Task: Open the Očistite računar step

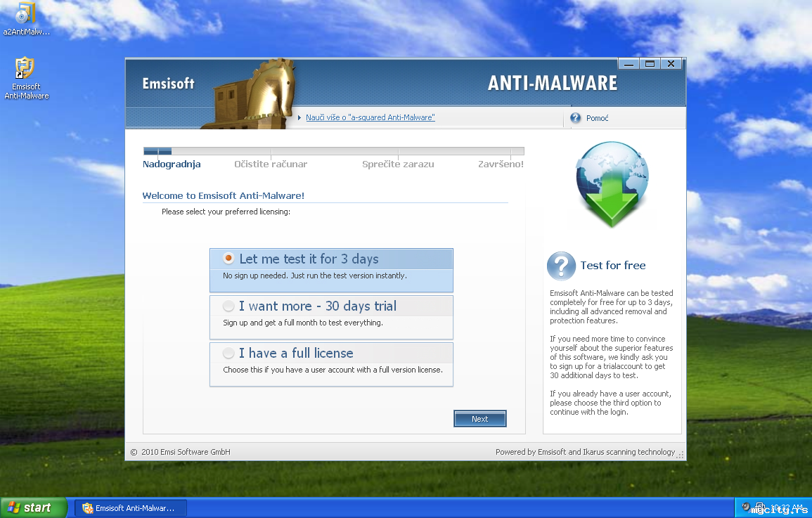Action: coord(271,164)
